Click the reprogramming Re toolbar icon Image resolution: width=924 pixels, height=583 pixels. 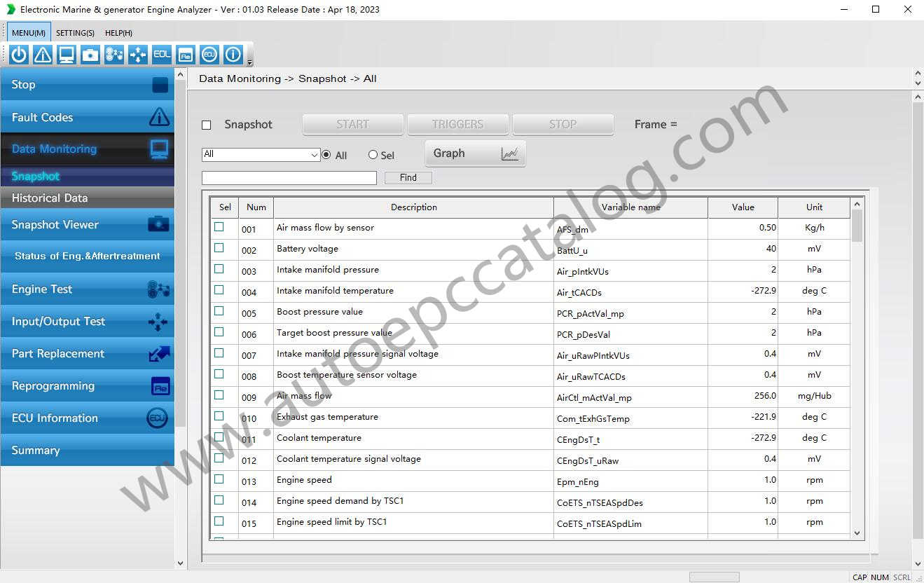point(186,55)
